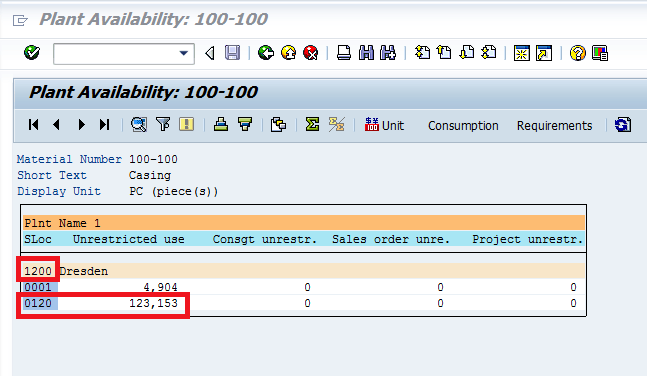Click the Short Text value Casing
The image size is (647, 376).
(x=150, y=175)
